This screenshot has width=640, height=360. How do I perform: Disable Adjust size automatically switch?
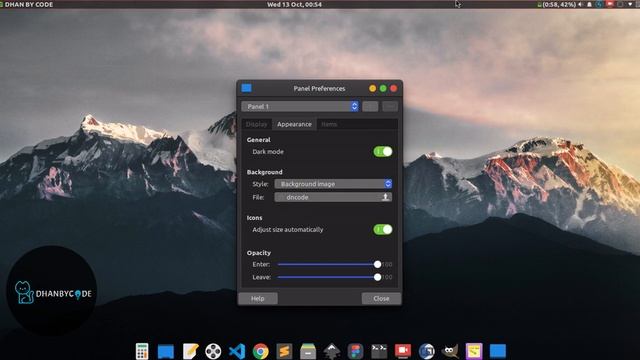[382, 229]
